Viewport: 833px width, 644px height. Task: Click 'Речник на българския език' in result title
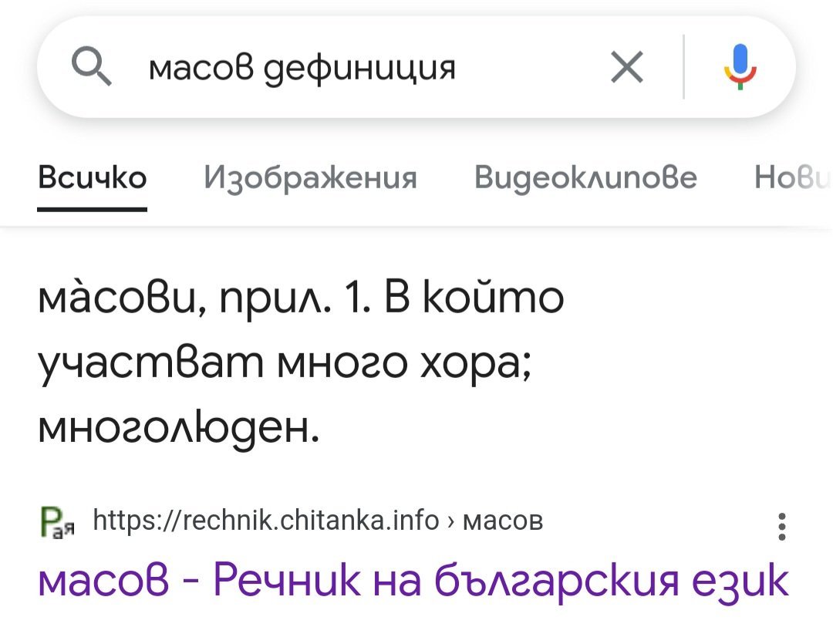(501, 580)
